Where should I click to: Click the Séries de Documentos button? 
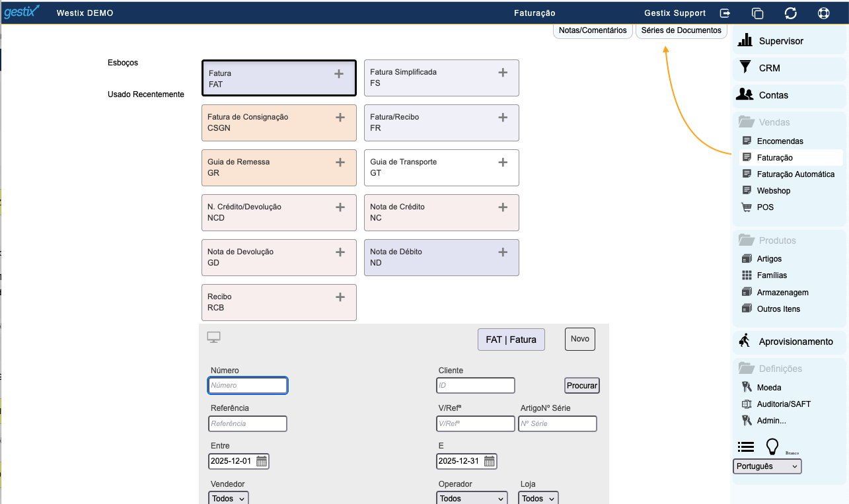[681, 30]
